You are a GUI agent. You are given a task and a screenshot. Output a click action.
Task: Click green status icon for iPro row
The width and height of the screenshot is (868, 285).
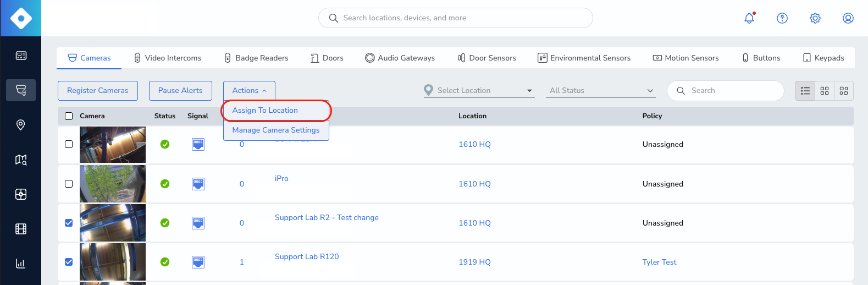pos(165,184)
